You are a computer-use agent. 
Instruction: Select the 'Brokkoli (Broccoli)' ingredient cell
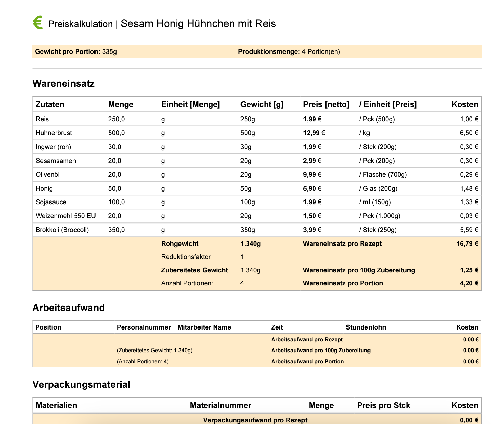tap(62, 230)
